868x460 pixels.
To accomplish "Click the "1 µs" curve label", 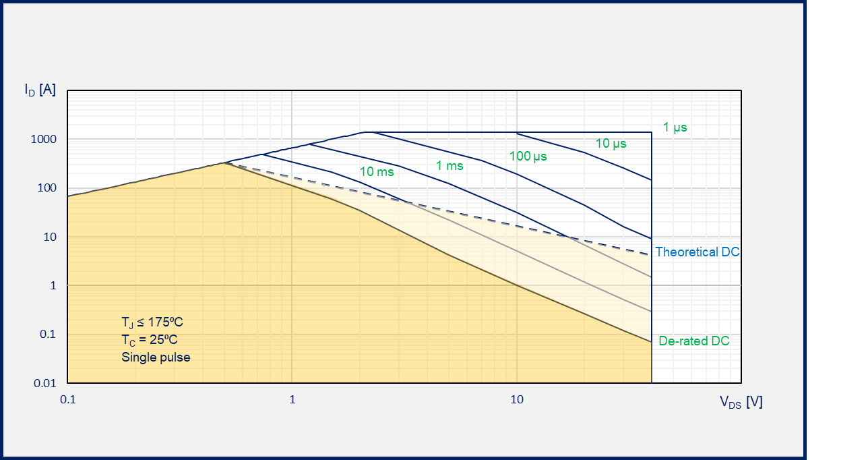I will pos(675,127).
